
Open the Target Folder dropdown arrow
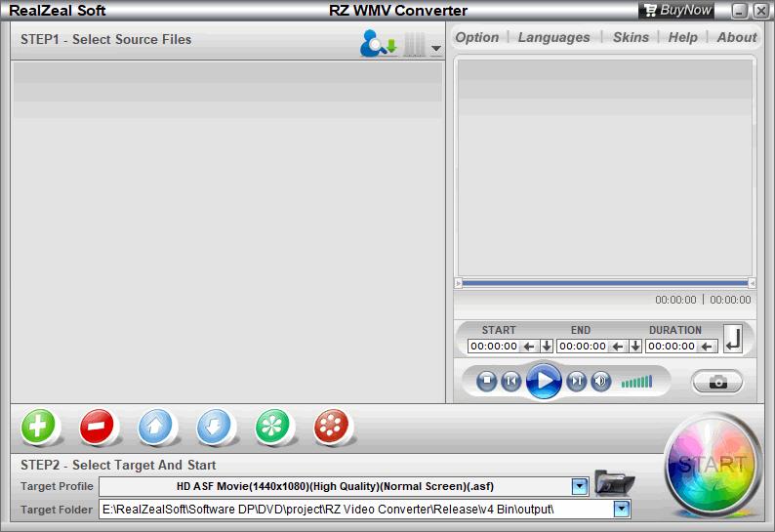pos(622,509)
